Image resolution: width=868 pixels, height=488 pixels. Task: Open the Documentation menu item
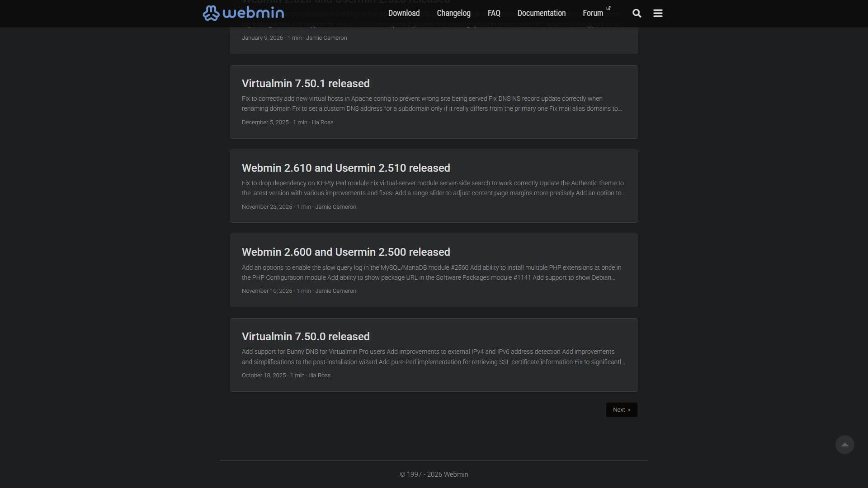(541, 13)
